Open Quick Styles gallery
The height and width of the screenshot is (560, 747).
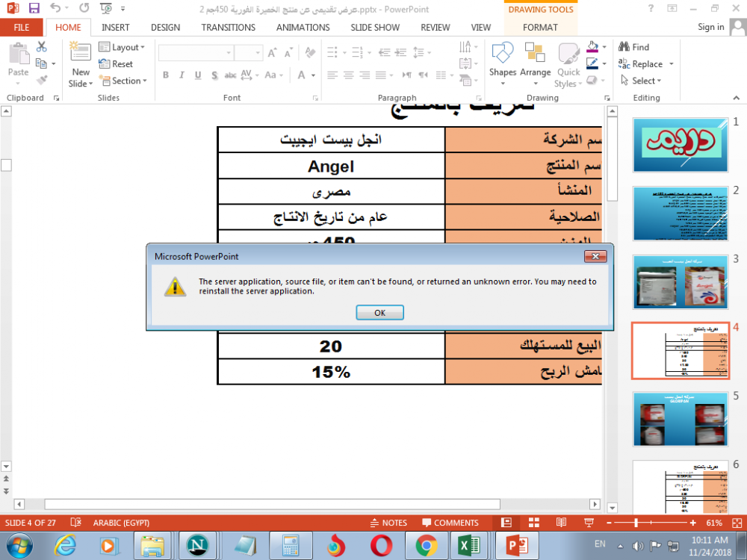click(568, 65)
